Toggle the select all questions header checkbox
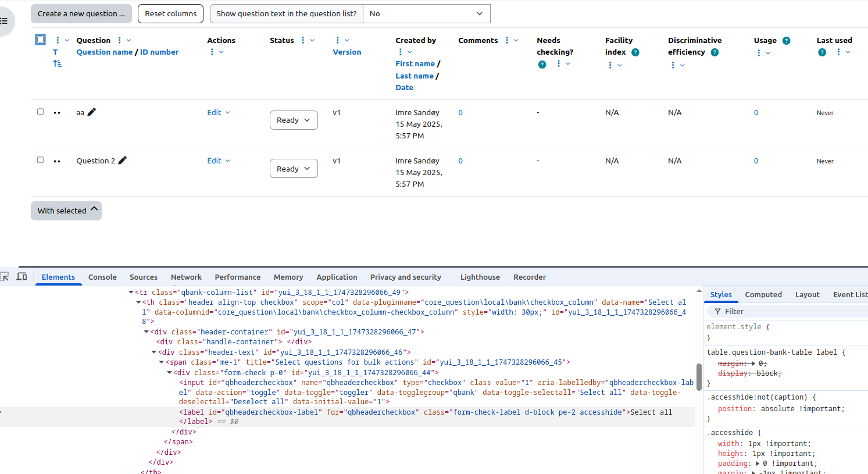868x474 pixels. (x=40, y=40)
